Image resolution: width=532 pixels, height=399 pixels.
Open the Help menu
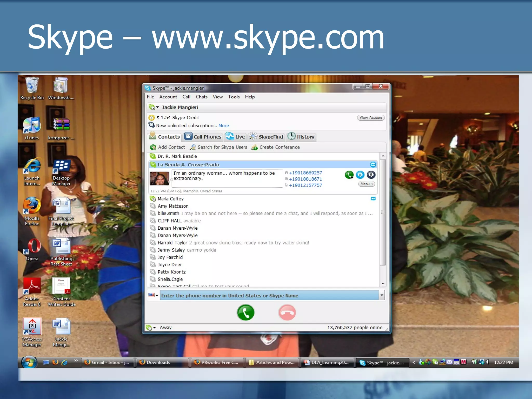pyautogui.click(x=250, y=97)
